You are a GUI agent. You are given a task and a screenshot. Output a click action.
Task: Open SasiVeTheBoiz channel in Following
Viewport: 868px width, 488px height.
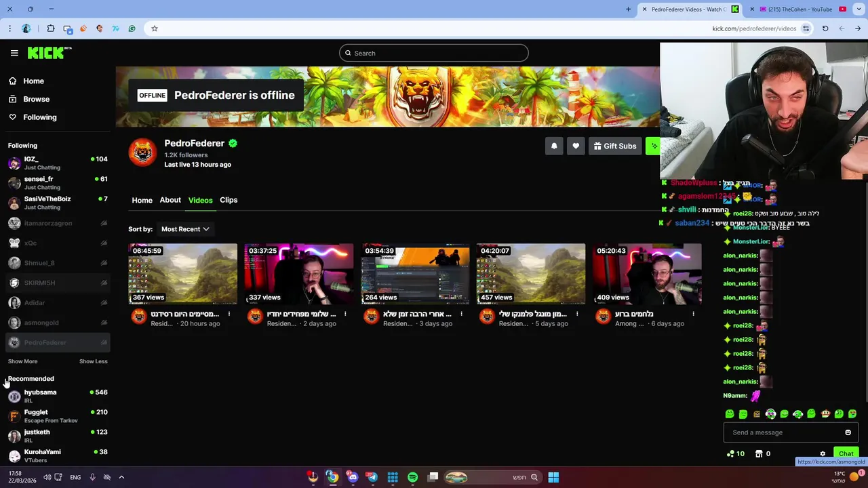click(58, 203)
